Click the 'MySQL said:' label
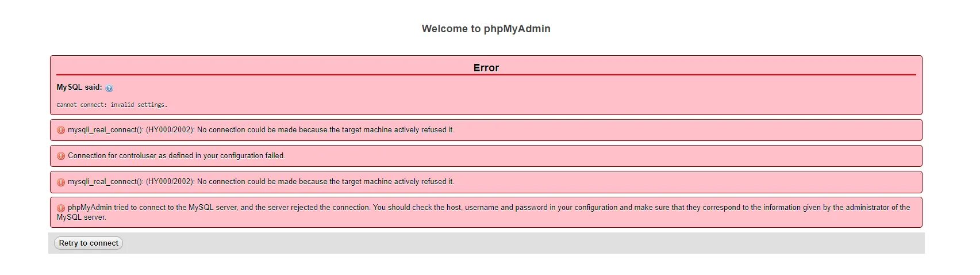 79,87
